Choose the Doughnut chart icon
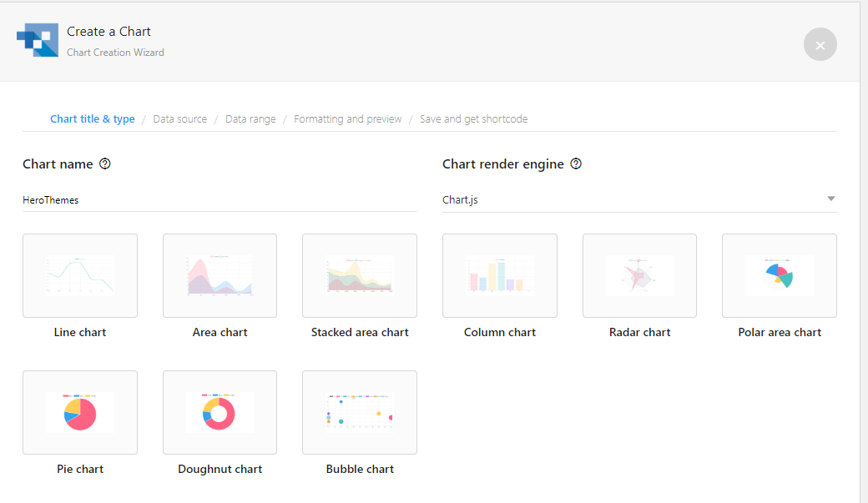This screenshot has height=503, width=868. coord(220,412)
